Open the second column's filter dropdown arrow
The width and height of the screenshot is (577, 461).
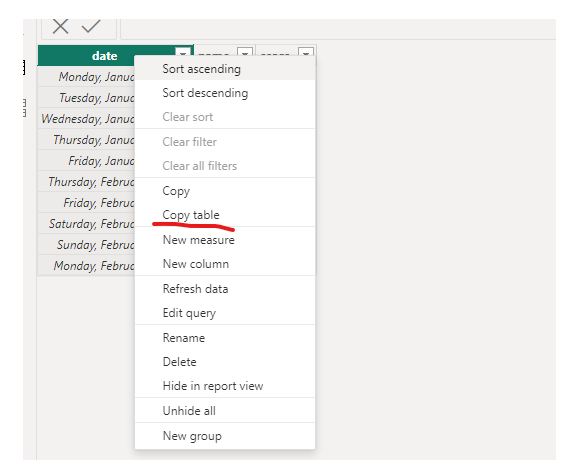tap(245, 53)
